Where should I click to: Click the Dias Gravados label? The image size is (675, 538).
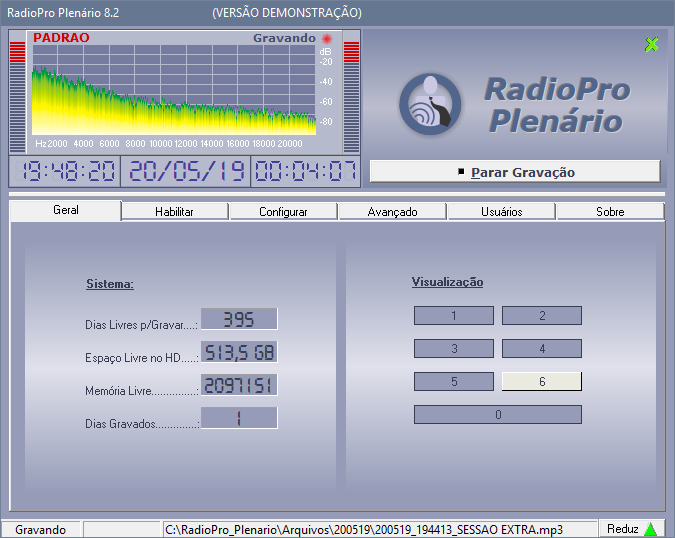tap(142, 424)
